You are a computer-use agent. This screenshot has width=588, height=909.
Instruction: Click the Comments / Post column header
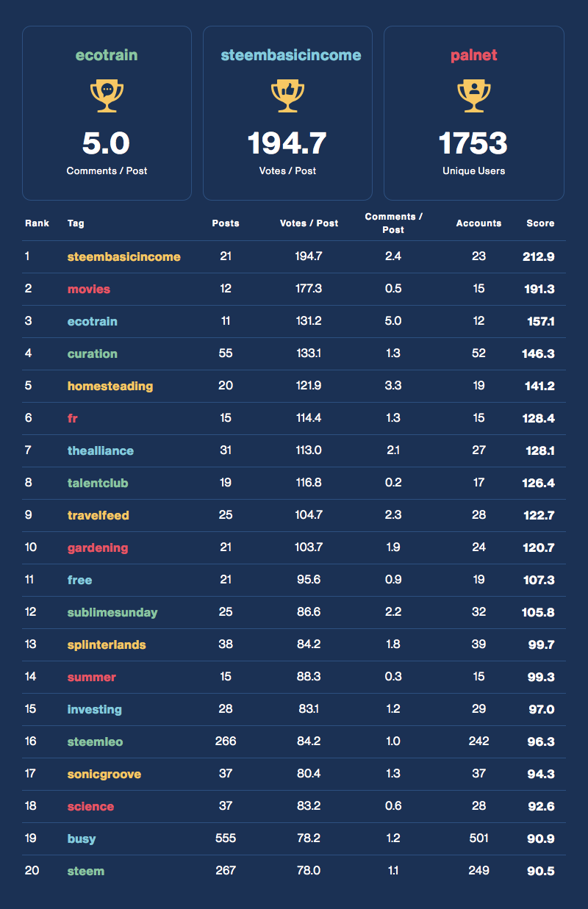tap(393, 223)
